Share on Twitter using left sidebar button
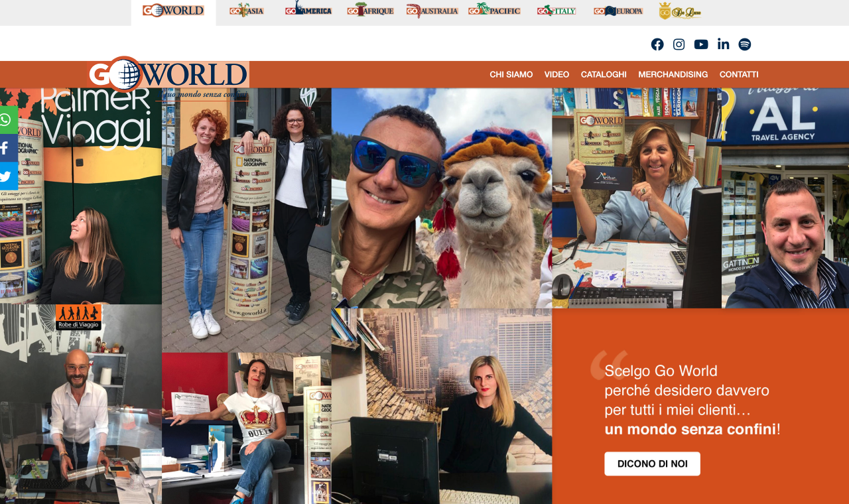 7,176
